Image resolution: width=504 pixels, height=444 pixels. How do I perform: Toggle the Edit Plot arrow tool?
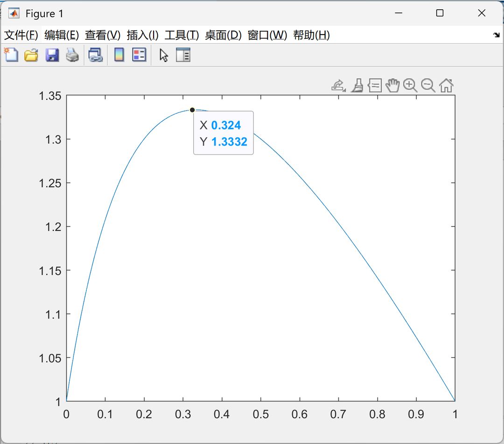point(164,55)
